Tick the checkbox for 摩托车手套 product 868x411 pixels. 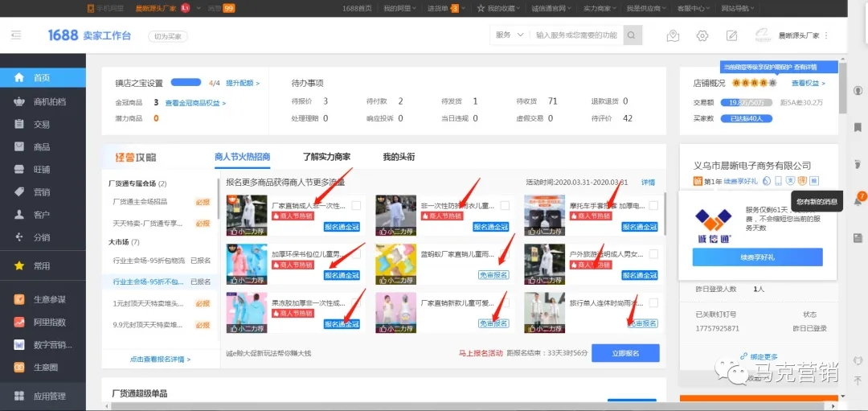coord(653,205)
